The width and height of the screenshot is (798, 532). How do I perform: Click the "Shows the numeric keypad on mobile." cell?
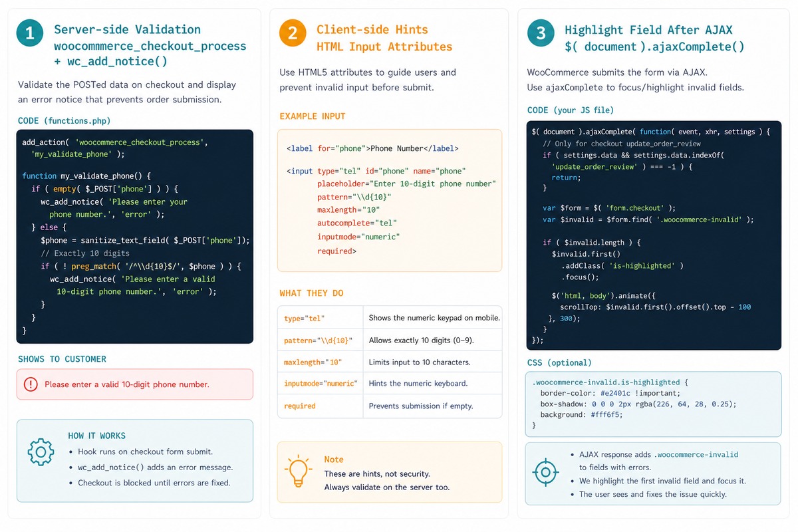point(433,319)
